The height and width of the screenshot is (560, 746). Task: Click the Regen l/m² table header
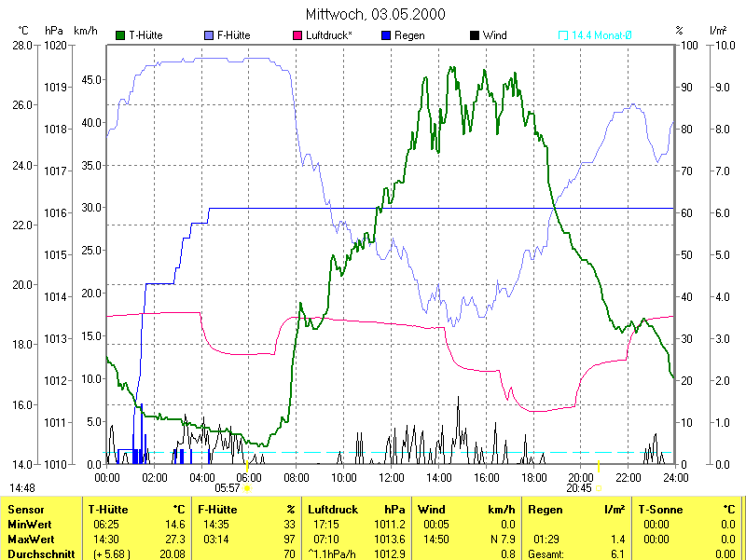point(546,510)
